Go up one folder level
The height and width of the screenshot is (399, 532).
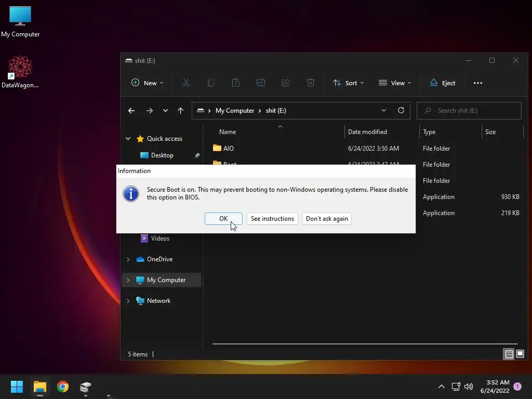click(180, 111)
